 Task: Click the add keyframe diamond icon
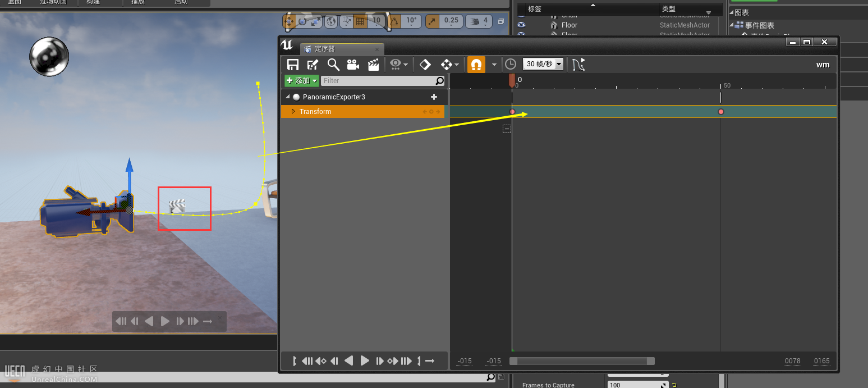click(x=425, y=65)
